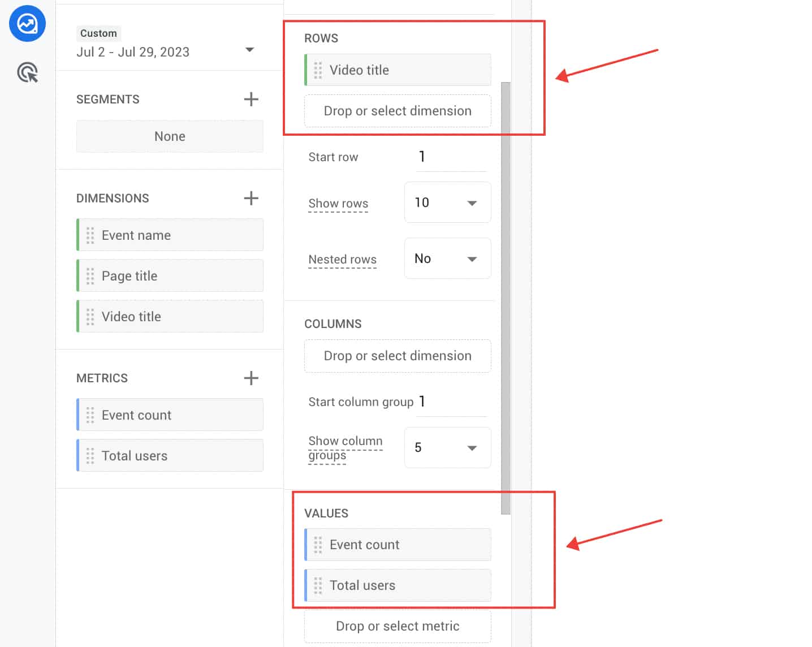Select Video title in Dimensions list

pyautogui.click(x=170, y=317)
